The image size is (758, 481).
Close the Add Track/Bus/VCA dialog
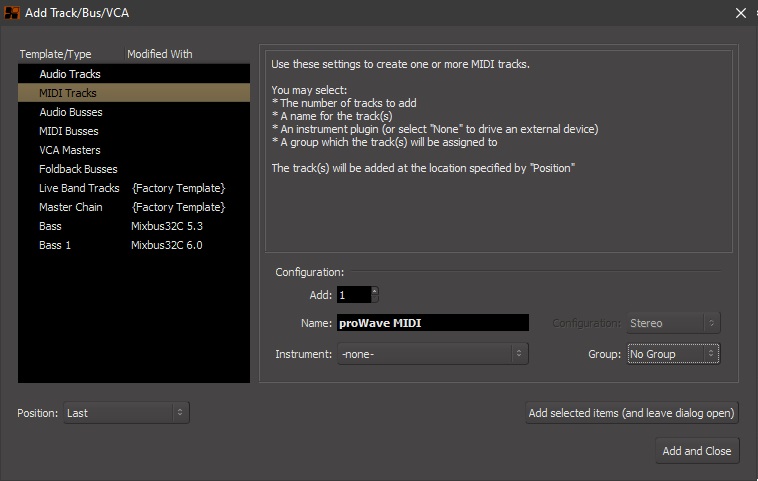[741, 13]
